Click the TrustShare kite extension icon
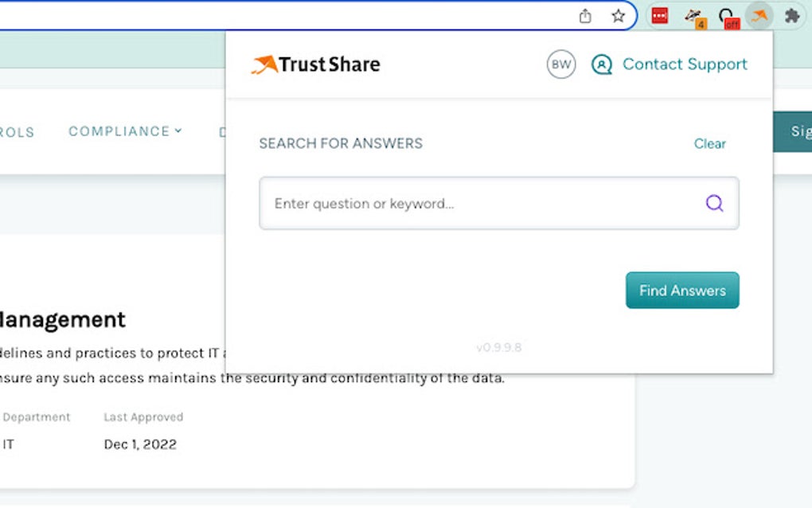 coord(759,15)
